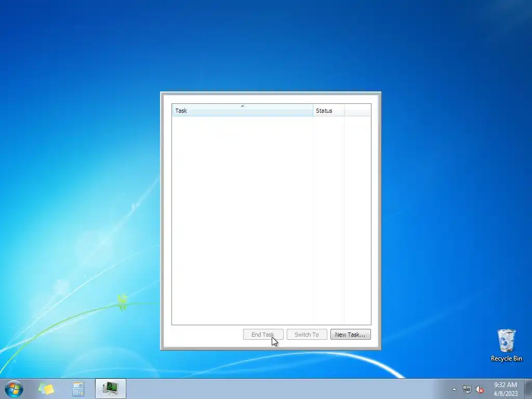532x399 pixels.
Task: Sort the list by the Status column header
Action: [x=328, y=111]
